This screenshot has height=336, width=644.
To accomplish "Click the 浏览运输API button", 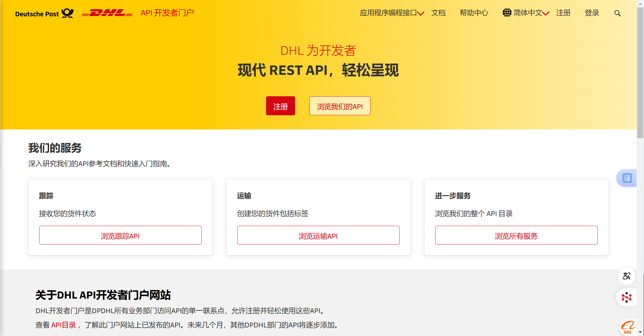I will pyautogui.click(x=318, y=235).
